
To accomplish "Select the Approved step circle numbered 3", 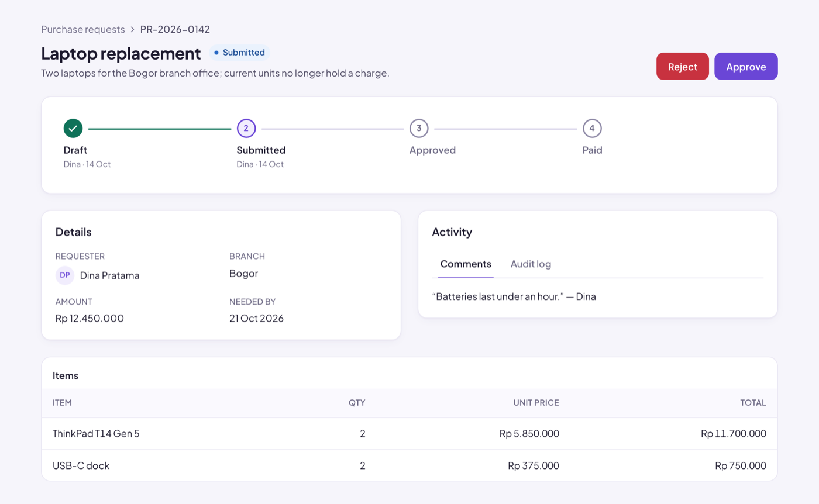I will (419, 128).
